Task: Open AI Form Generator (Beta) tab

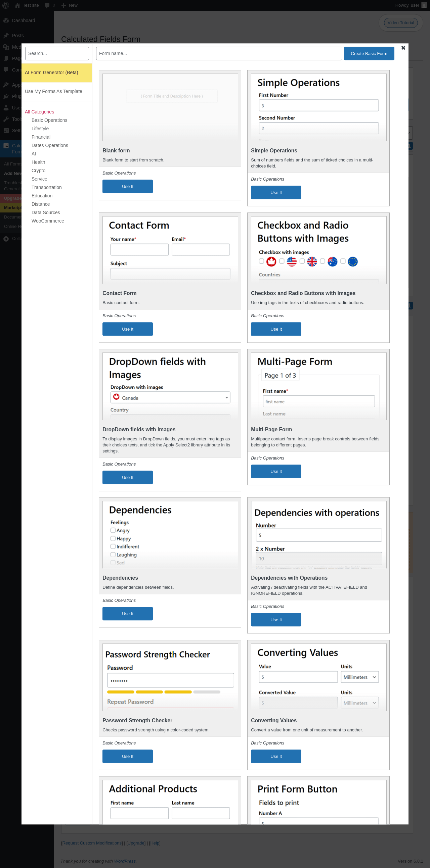Action: coord(52,73)
